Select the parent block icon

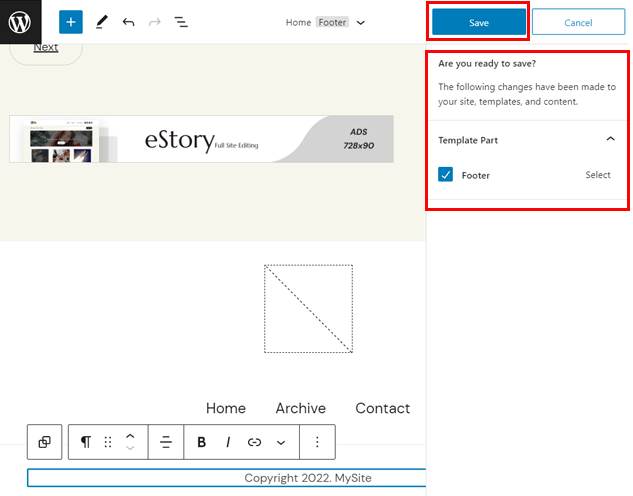click(x=44, y=442)
